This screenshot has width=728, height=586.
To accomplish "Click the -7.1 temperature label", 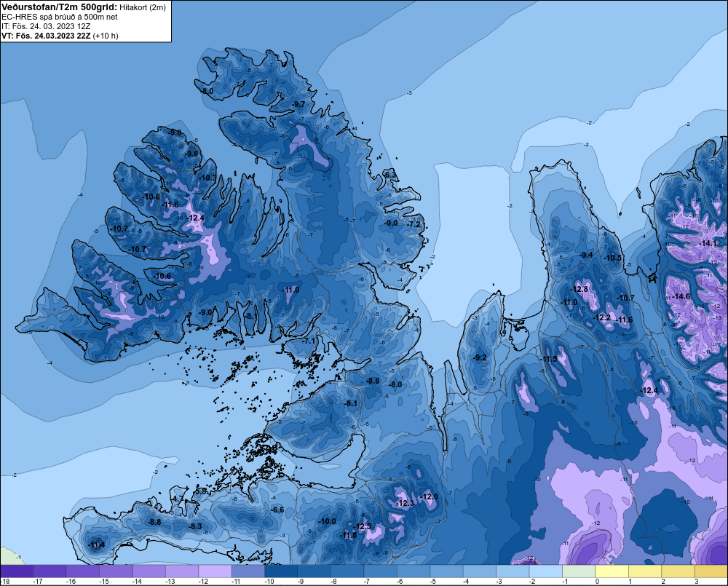I will [308, 341].
